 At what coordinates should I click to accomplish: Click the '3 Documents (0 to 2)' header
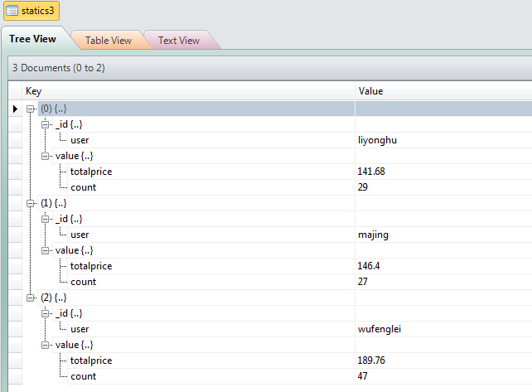59,68
